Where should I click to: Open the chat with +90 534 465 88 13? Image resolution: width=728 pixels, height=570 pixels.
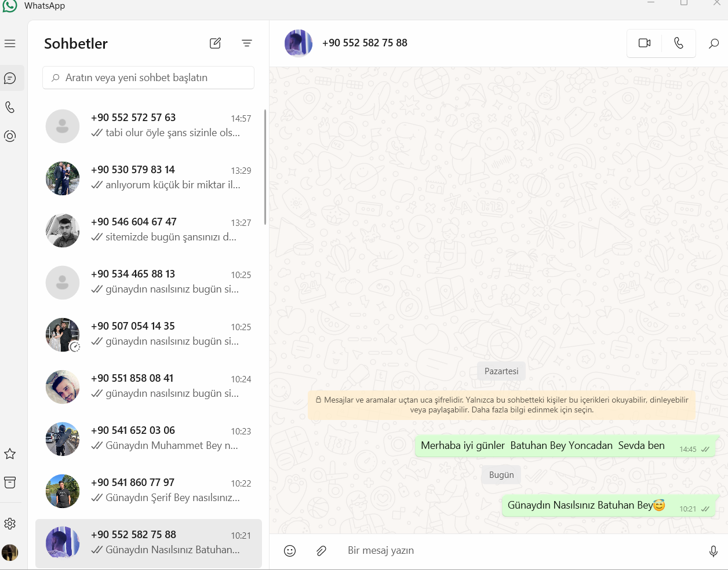pyautogui.click(x=148, y=283)
